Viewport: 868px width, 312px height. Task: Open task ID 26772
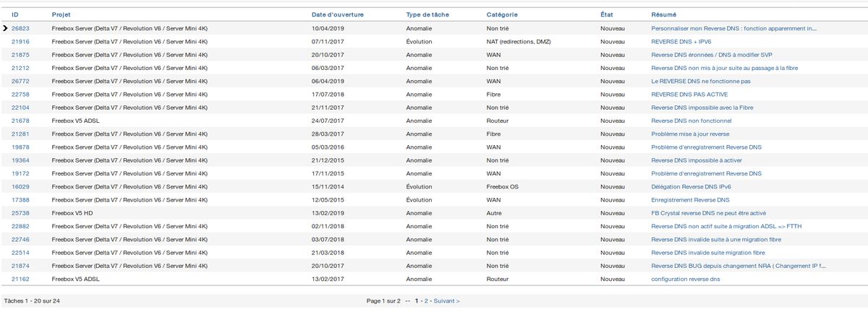[20, 81]
